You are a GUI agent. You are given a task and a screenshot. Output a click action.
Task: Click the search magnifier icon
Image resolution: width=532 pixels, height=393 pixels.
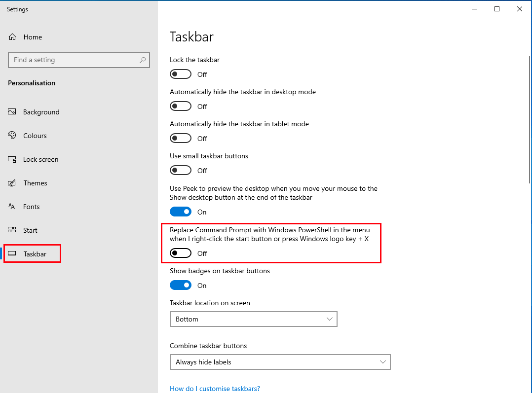(x=143, y=60)
